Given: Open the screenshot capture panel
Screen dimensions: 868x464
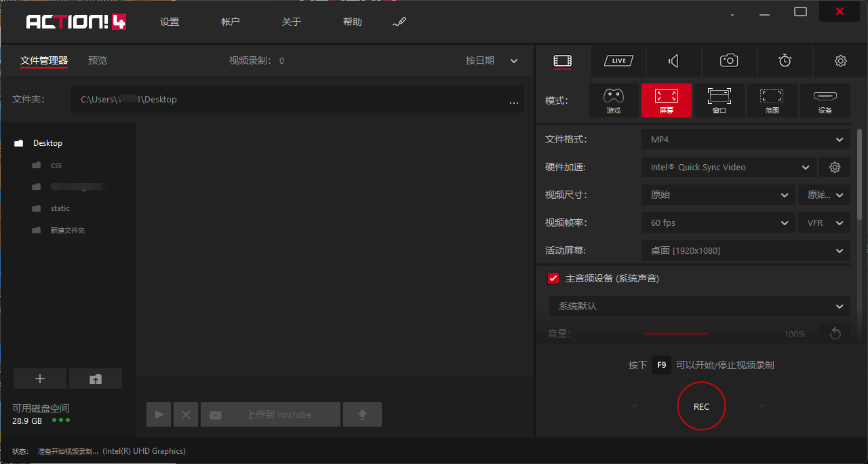Looking at the screenshot, I should coord(729,60).
